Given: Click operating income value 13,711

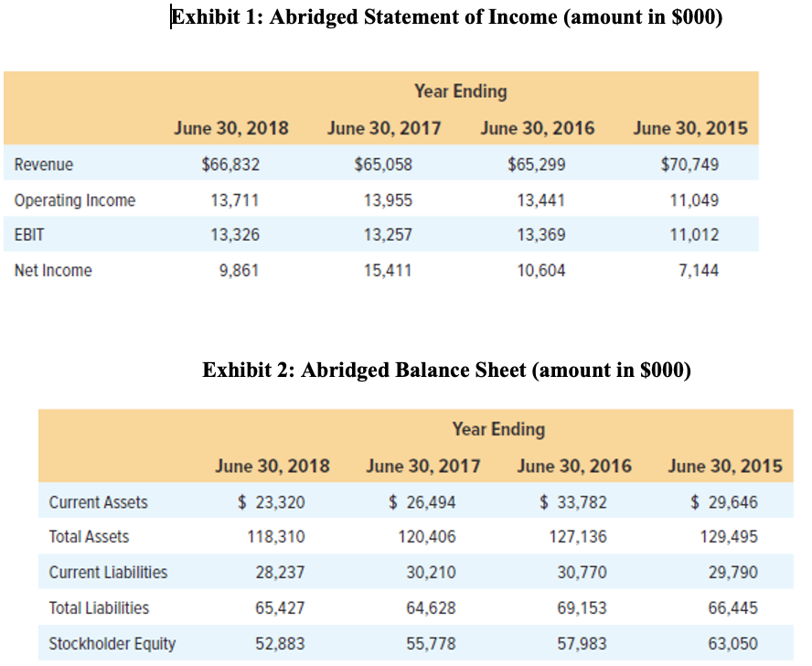Looking at the screenshot, I should [235, 200].
